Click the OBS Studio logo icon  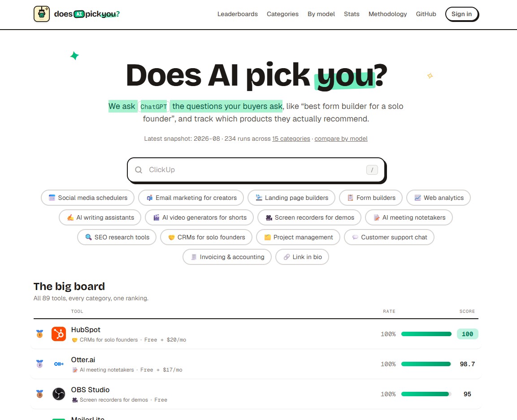[x=59, y=394]
